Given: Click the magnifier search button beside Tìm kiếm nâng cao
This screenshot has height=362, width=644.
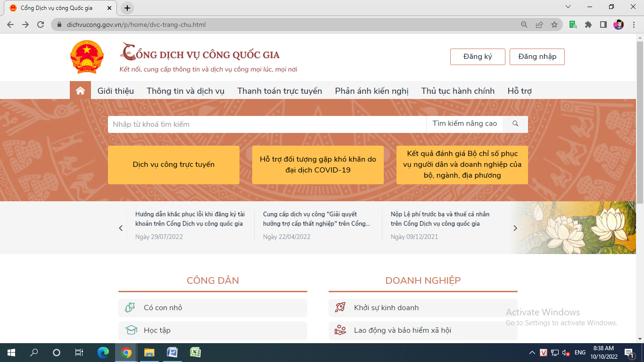Looking at the screenshot, I should pos(515,124).
